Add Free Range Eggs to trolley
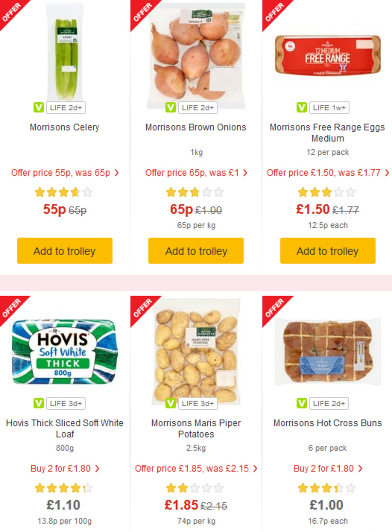The width and height of the screenshot is (392, 532). (327, 251)
